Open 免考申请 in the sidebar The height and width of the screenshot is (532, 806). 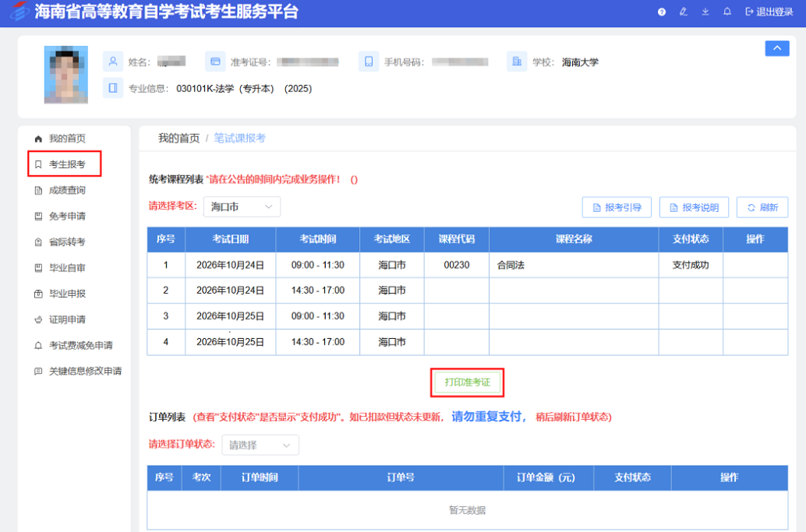(59, 217)
